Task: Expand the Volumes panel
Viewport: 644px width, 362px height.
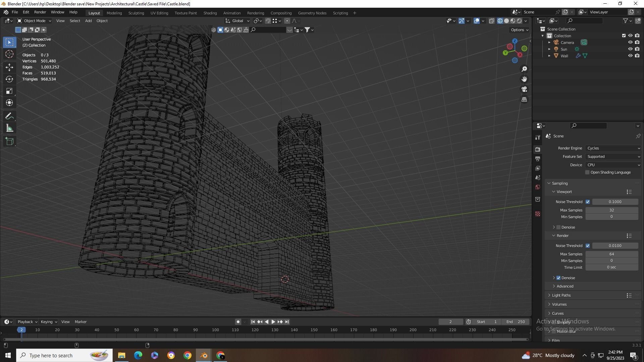Action: 559,304
